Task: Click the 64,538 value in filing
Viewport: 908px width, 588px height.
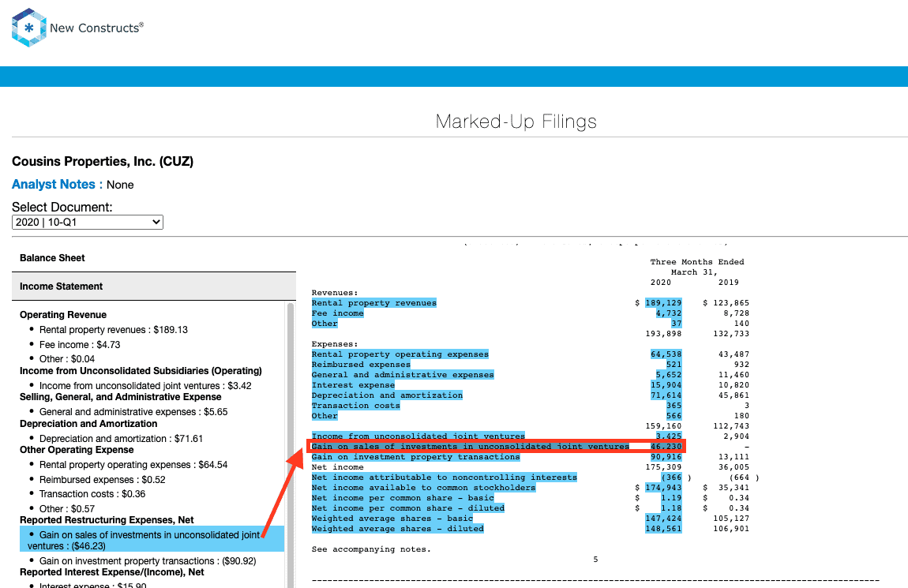Action: [666, 354]
